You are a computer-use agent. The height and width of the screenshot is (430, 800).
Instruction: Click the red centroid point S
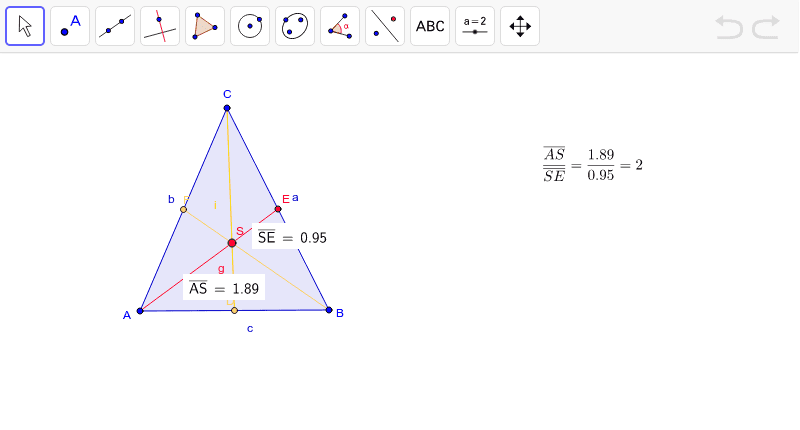232,243
